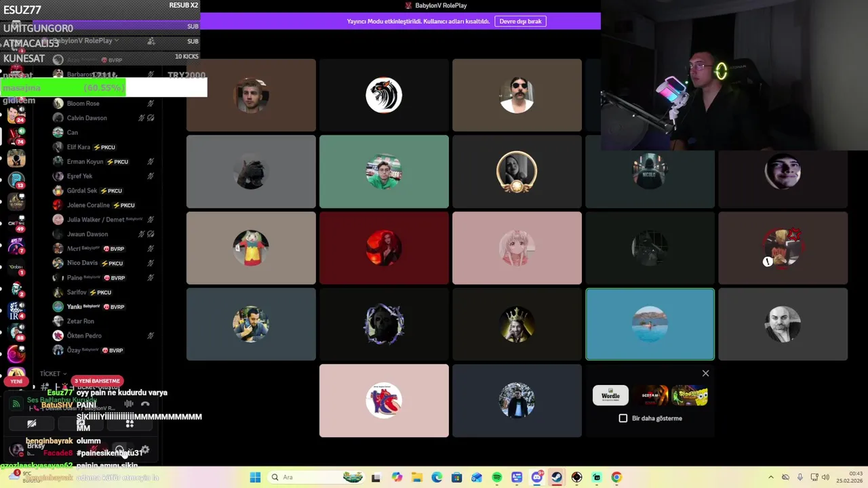Select the gold crown avatar tile
The height and width of the screenshot is (488, 868).
point(517,324)
